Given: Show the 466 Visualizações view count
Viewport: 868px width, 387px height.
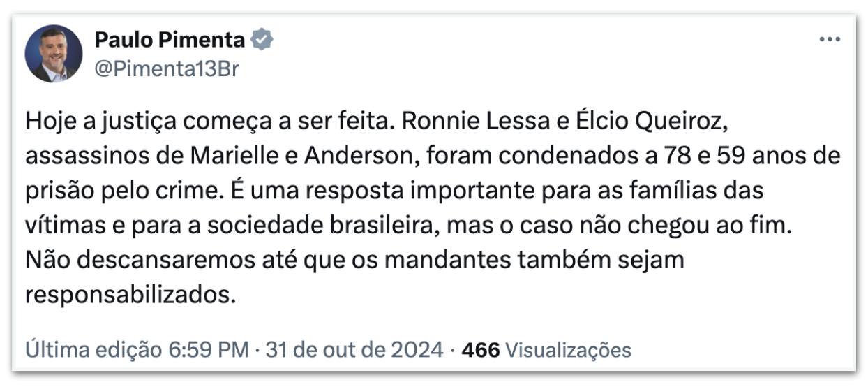Looking at the screenshot, I should pyautogui.click(x=546, y=349).
